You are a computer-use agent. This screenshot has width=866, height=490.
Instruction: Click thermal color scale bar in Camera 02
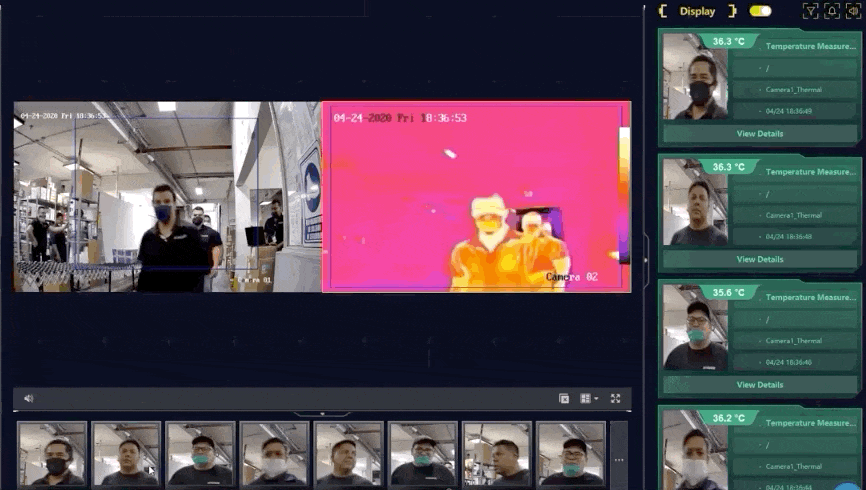624,195
